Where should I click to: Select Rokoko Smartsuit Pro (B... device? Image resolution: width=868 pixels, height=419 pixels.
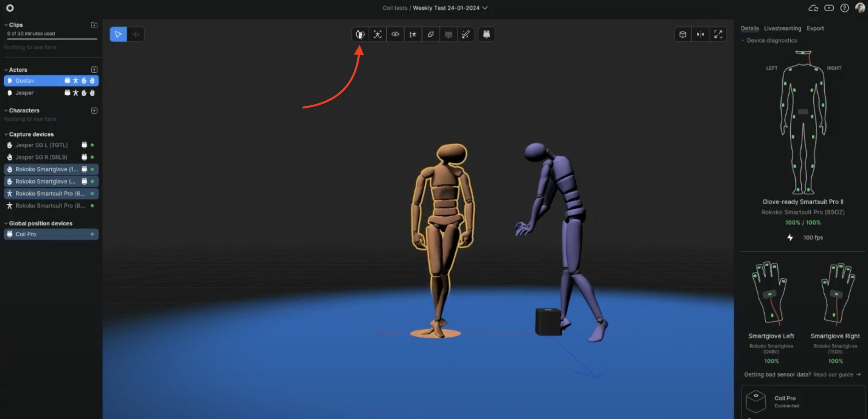(51, 205)
